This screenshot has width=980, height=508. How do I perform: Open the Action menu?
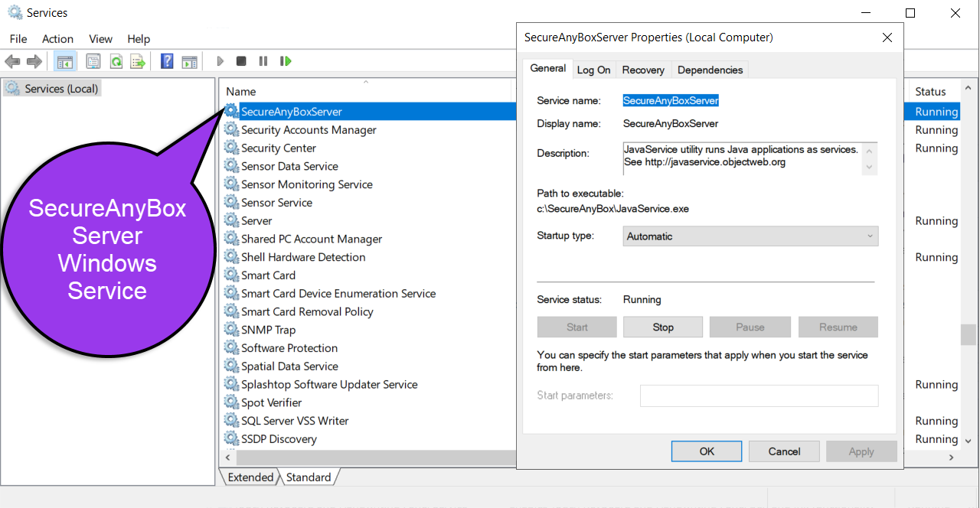[58, 39]
